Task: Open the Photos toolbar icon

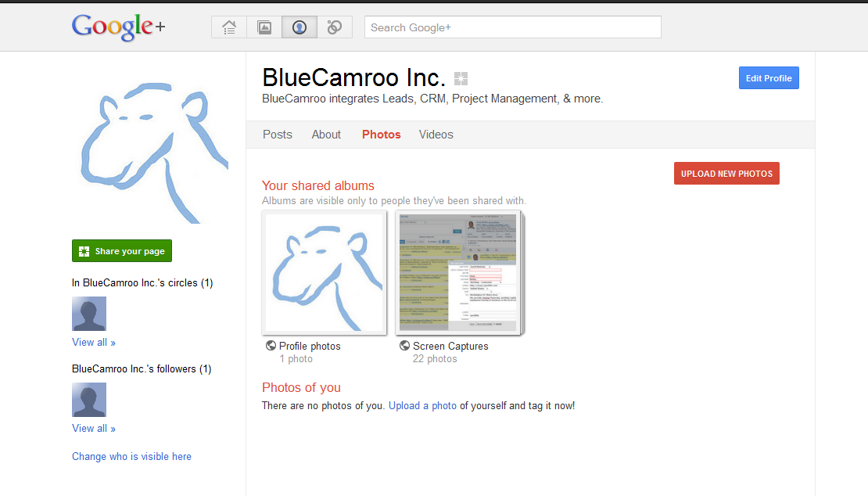Action: [264, 27]
